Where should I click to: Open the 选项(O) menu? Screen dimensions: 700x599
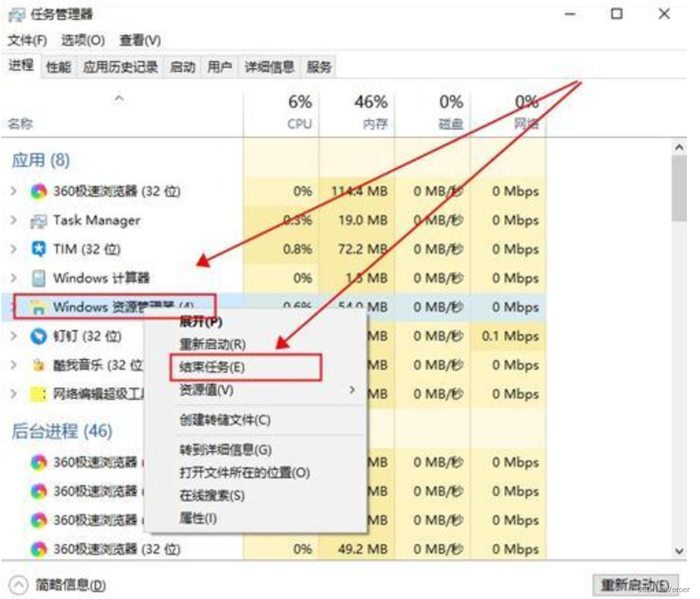pos(83,40)
